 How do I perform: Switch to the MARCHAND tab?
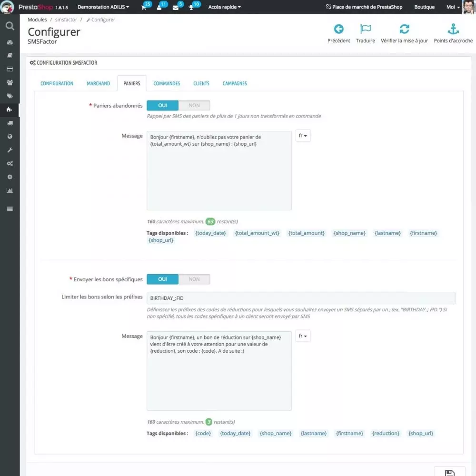click(x=99, y=83)
